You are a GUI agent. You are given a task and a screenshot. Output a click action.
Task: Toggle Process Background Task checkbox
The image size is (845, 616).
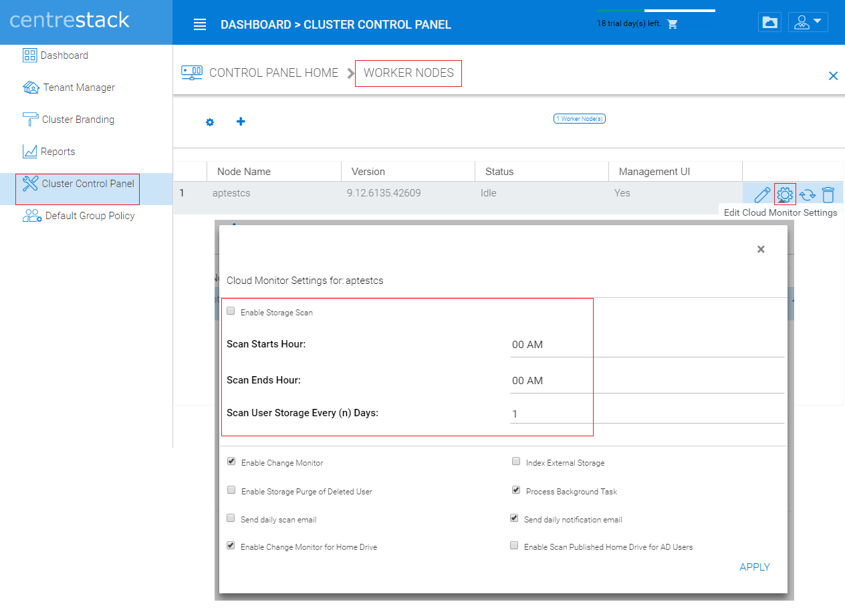(516, 490)
